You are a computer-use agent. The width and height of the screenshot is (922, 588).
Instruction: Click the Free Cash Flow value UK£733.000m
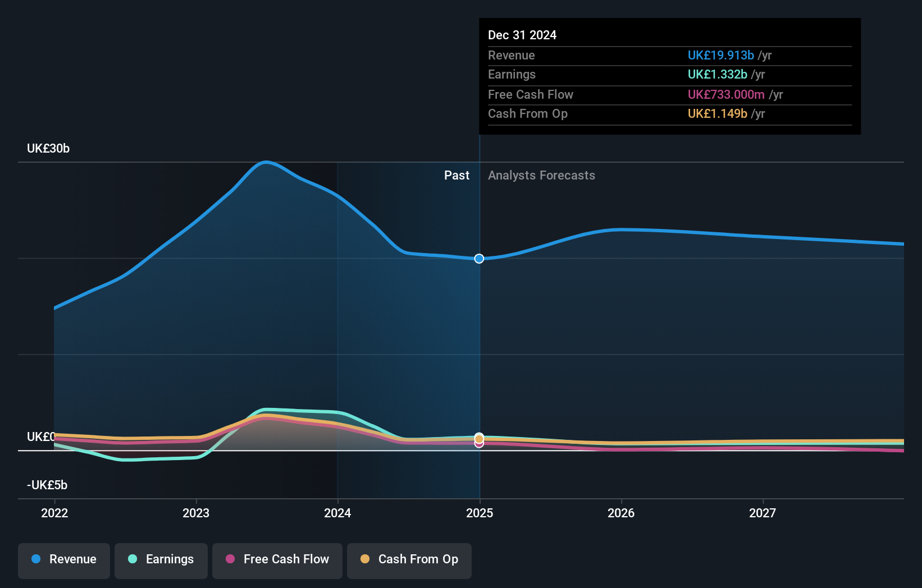coord(726,95)
